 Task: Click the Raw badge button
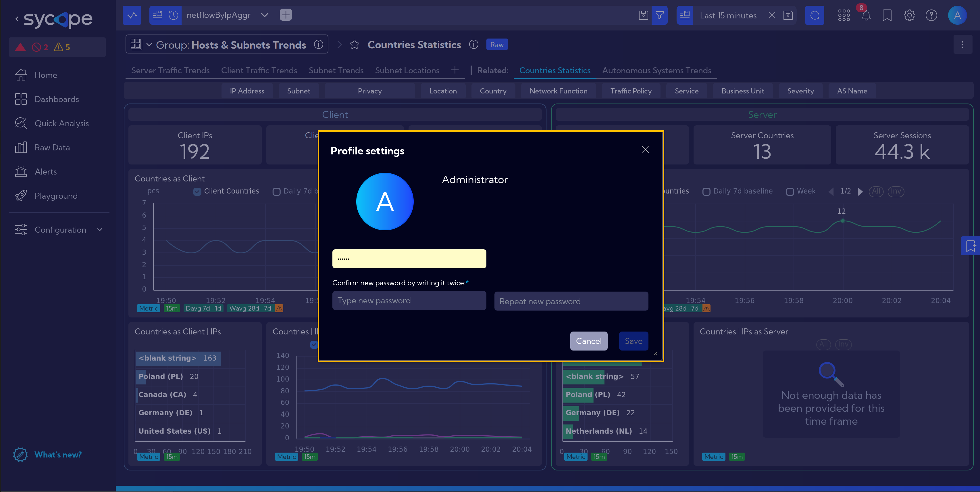pos(496,45)
